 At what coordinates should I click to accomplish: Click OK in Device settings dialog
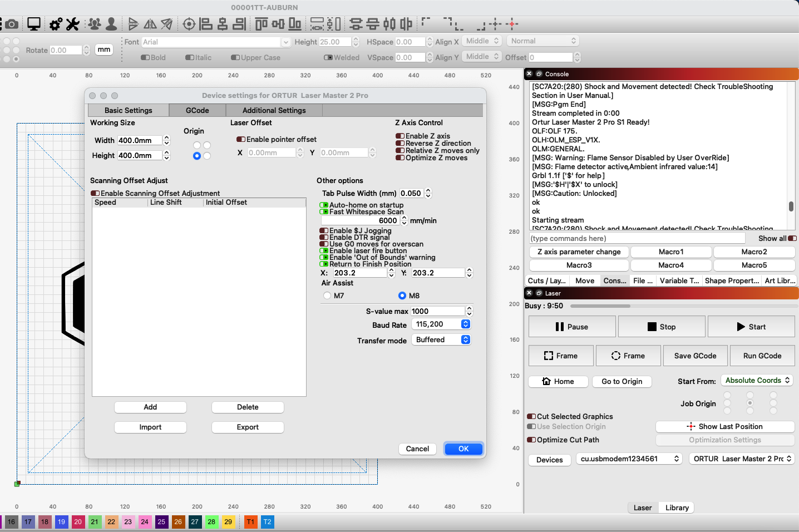(463, 449)
